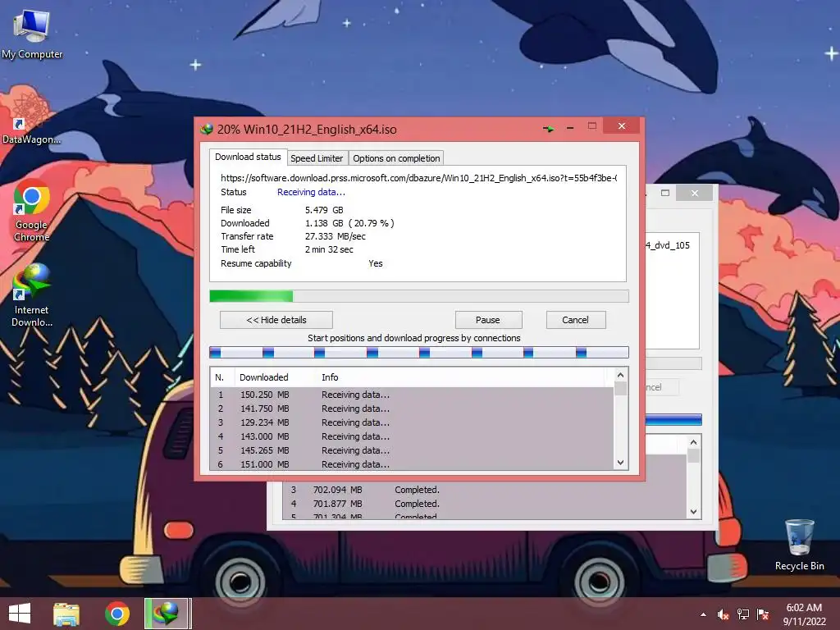The image size is (840, 630).
Task: Click the N. column header
Action: 221,377
